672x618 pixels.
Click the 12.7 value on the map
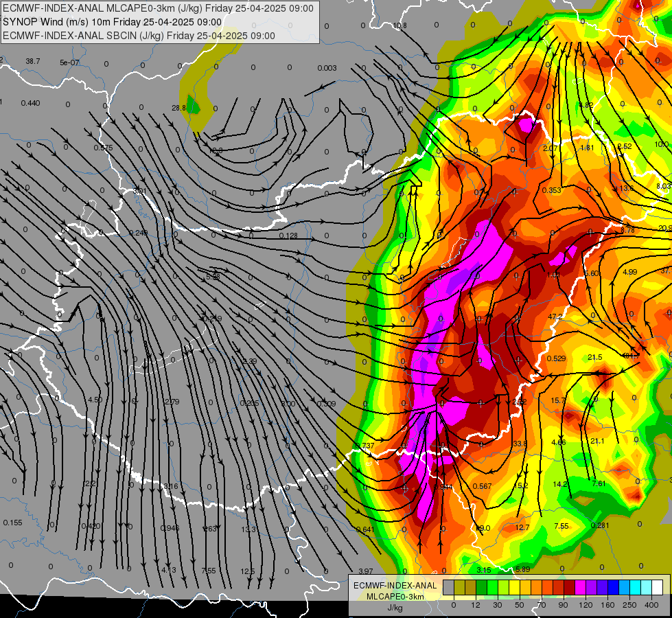click(x=522, y=527)
